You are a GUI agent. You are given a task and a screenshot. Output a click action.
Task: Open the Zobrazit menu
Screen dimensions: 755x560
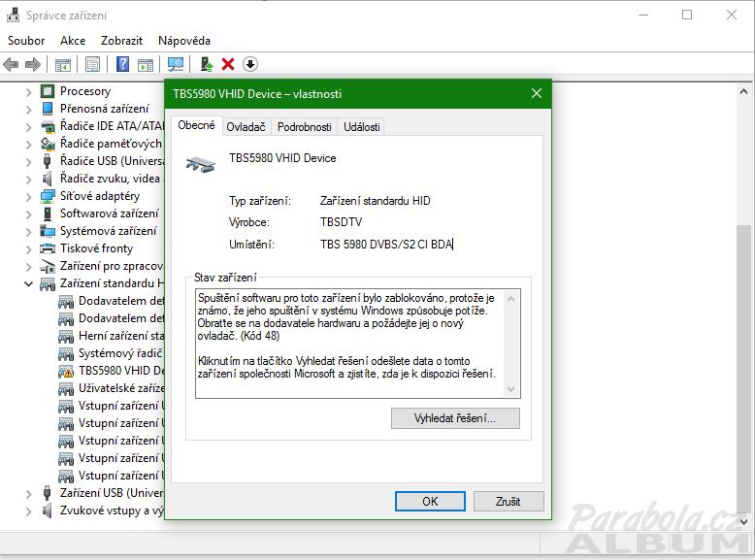122,41
